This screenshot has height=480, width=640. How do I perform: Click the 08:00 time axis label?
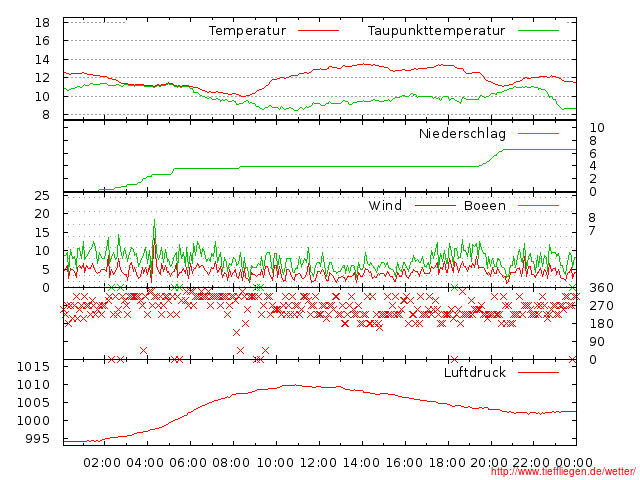pyautogui.click(x=231, y=463)
